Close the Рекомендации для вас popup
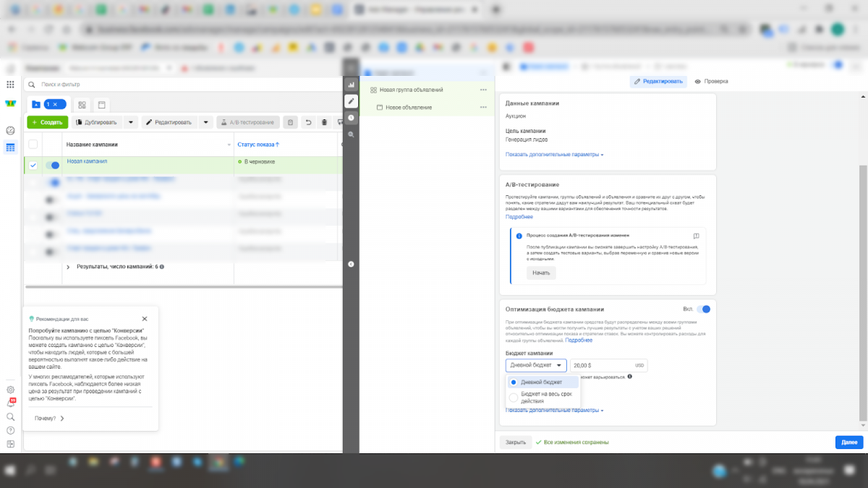This screenshot has height=488, width=868. (x=145, y=318)
